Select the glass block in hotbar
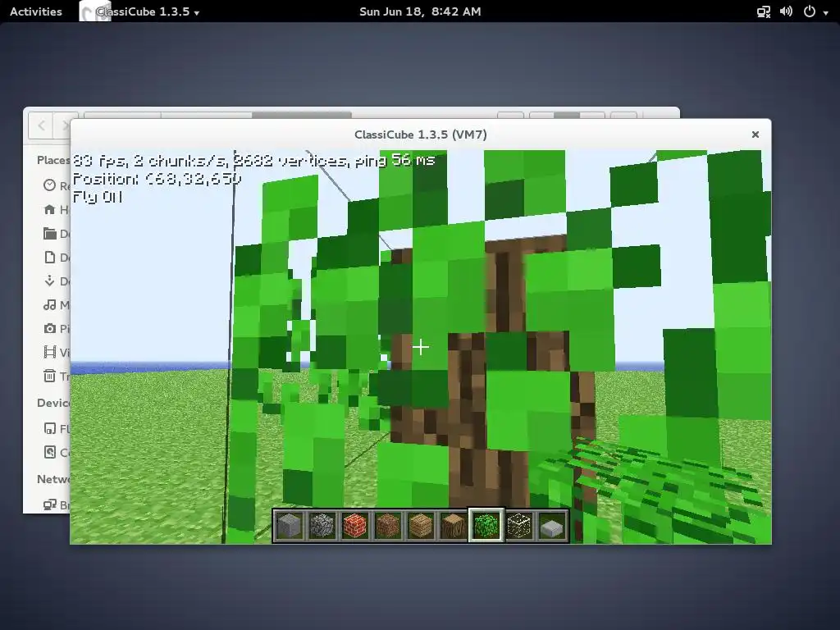This screenshot has width=840, height=630. (x=518, y=526)
